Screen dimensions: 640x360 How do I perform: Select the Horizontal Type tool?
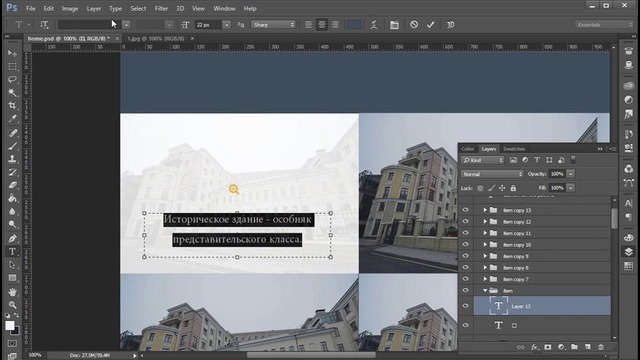(x=12, y=251)
